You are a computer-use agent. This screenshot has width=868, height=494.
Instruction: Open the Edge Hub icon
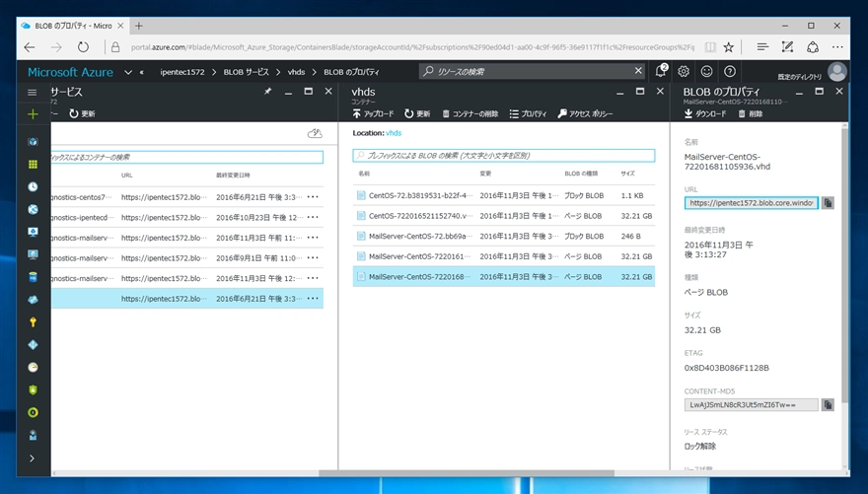[x=762, y=47]
